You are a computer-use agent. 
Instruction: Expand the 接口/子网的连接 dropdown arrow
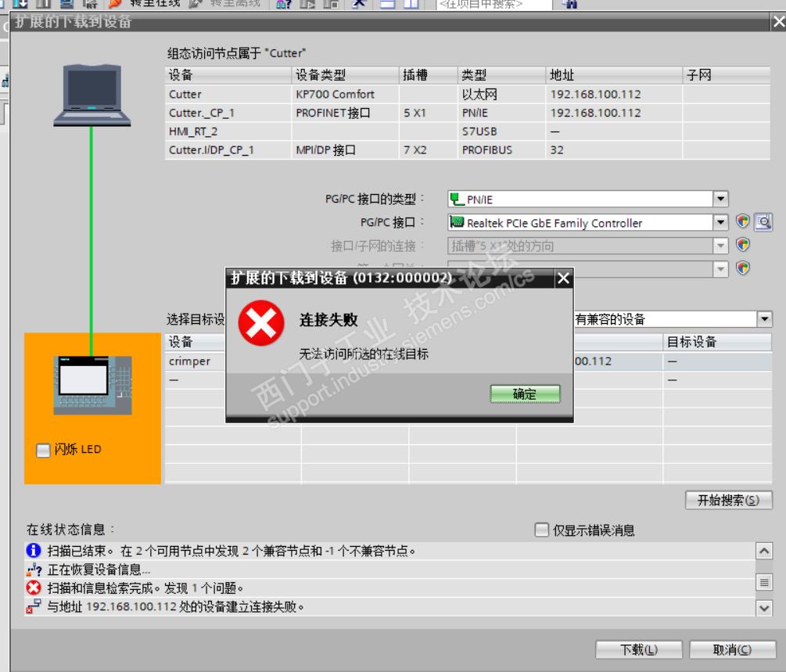click(x=720, y=246)
